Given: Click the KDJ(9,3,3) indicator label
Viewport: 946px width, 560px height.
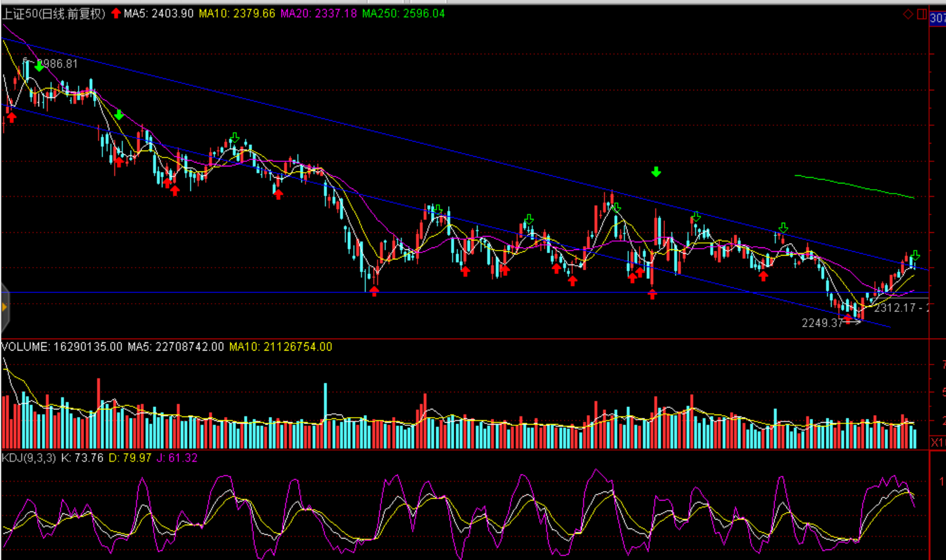Looking at the screenshot, I should click(x=28, y=457).
